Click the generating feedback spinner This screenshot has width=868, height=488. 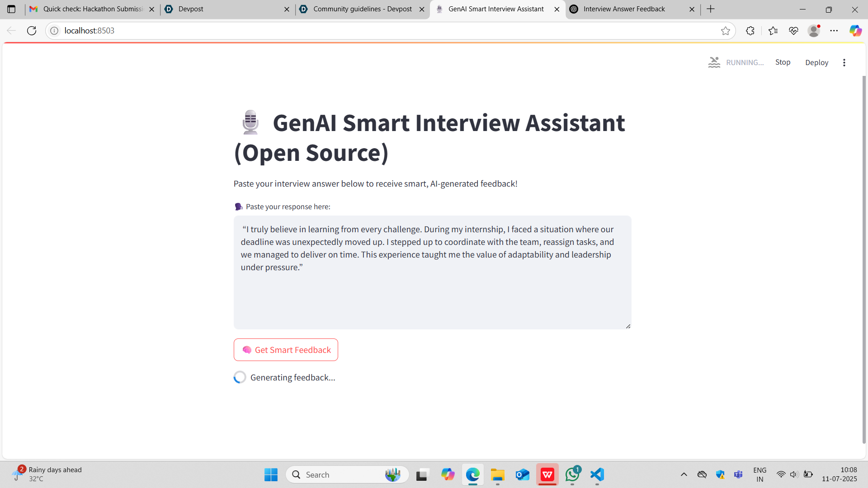point(240,377)
